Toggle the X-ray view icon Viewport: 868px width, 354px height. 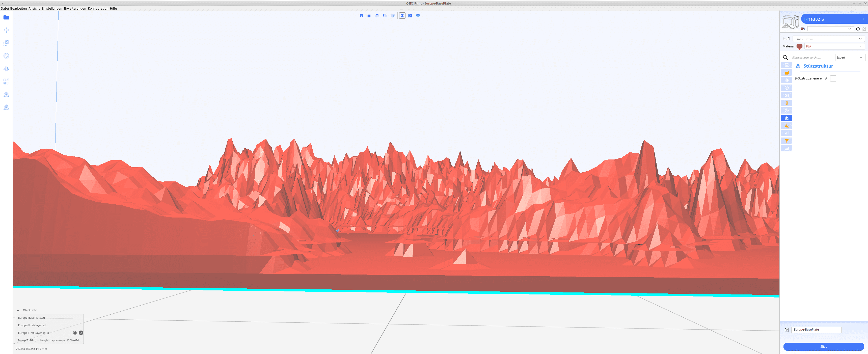tap(410, 15)
